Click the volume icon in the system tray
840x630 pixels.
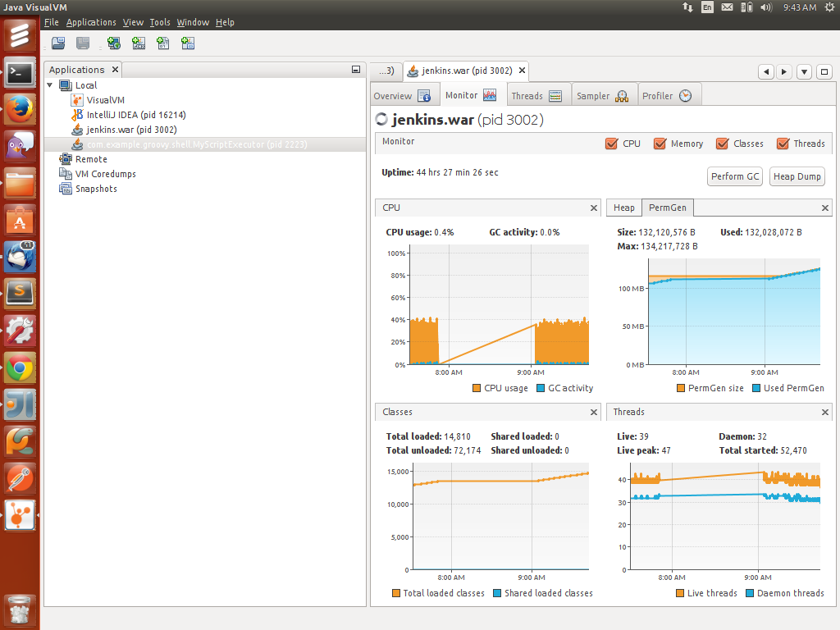766,7
